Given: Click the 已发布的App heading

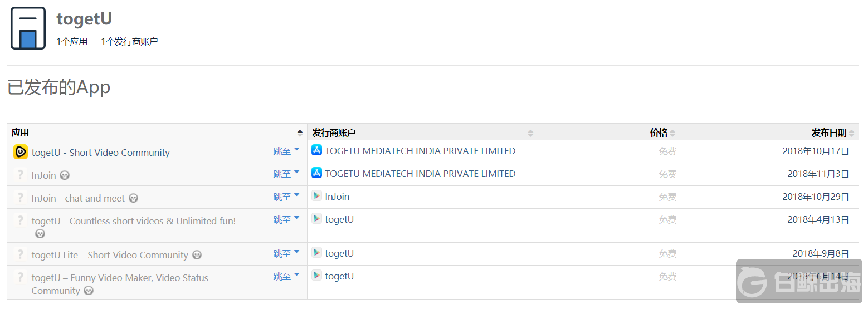Looking at the screenshot, I should [x=59, y=87].
